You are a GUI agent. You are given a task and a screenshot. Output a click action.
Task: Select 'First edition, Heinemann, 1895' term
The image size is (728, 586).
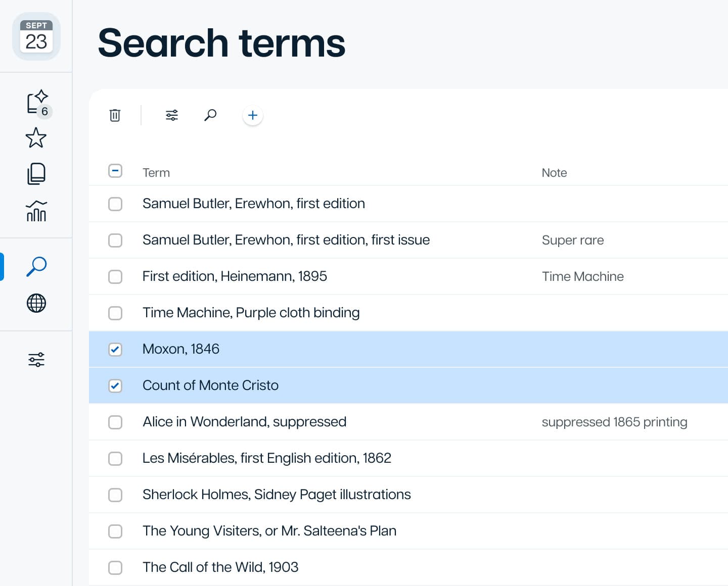point(235,276)
